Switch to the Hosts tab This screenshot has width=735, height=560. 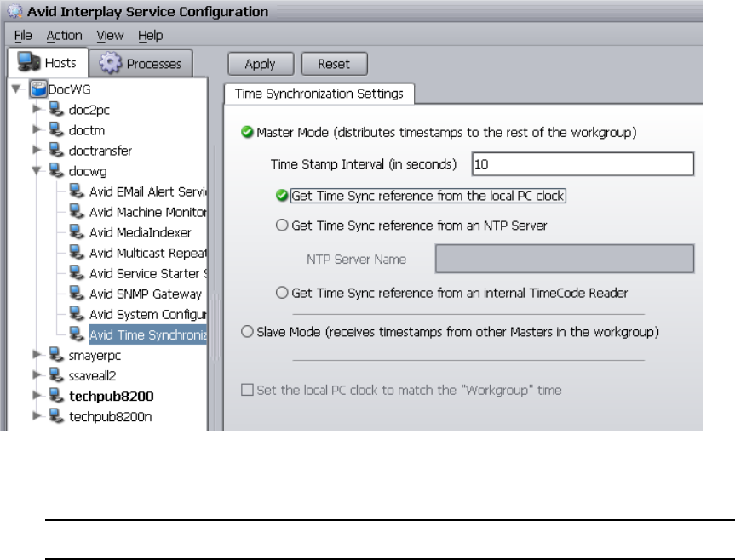pyautogui.click(x=48, y=63)
